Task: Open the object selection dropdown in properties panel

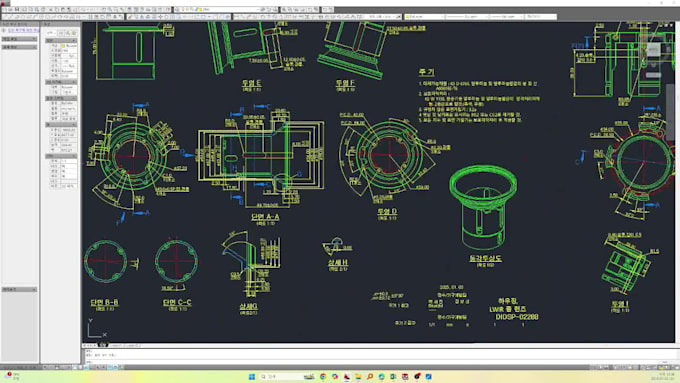Action: (x=51, y=33)
